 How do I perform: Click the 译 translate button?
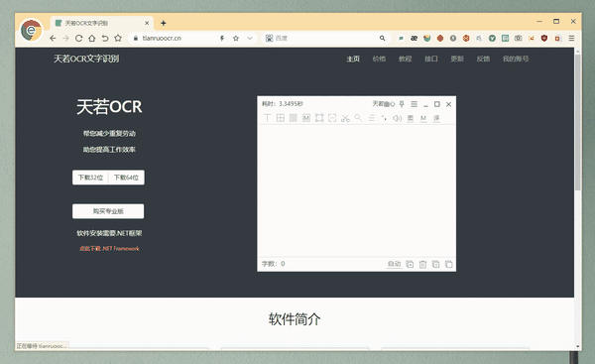[x=436, y=118]
